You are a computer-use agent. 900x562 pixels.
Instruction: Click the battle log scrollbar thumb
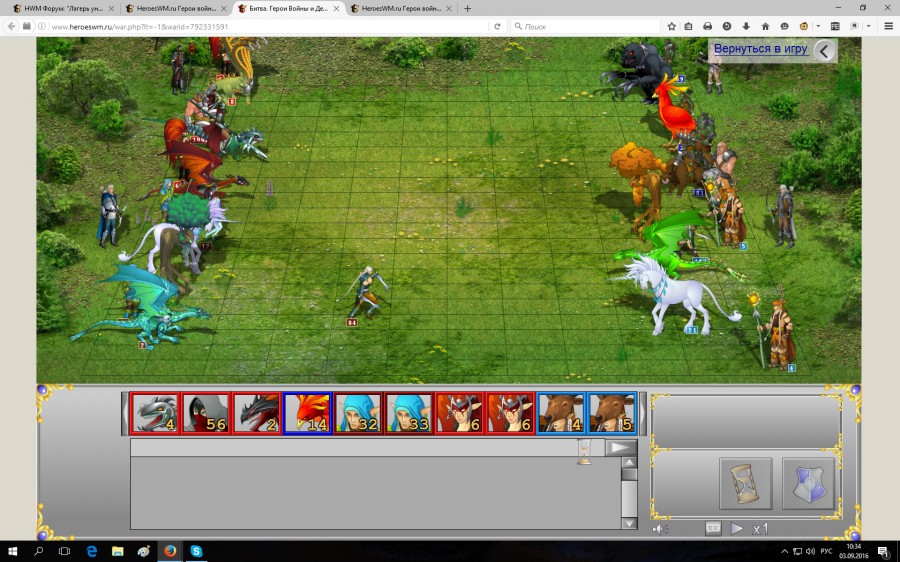pos(629,475)
